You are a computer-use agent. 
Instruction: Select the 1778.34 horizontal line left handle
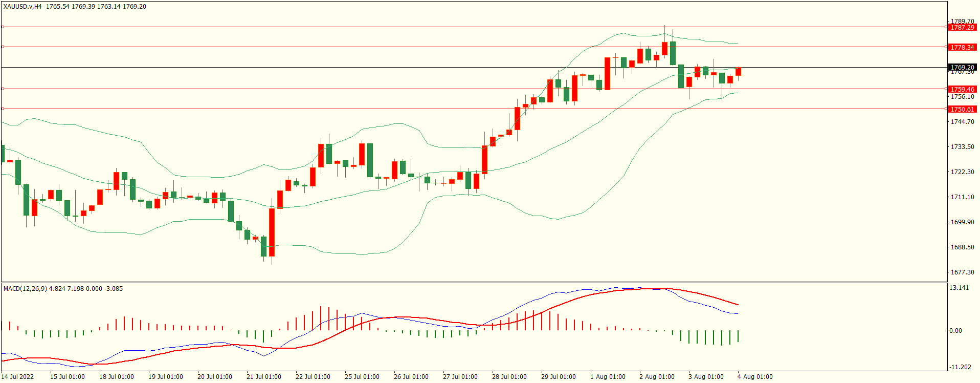click(3, 47)
